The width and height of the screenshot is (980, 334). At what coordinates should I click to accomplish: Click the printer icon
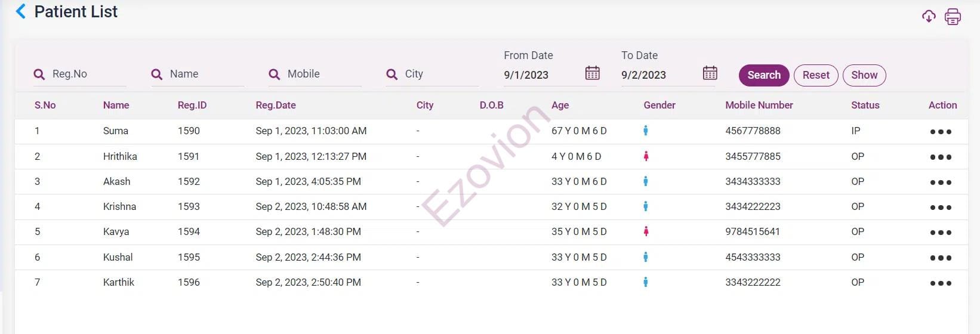coord(953,17)
